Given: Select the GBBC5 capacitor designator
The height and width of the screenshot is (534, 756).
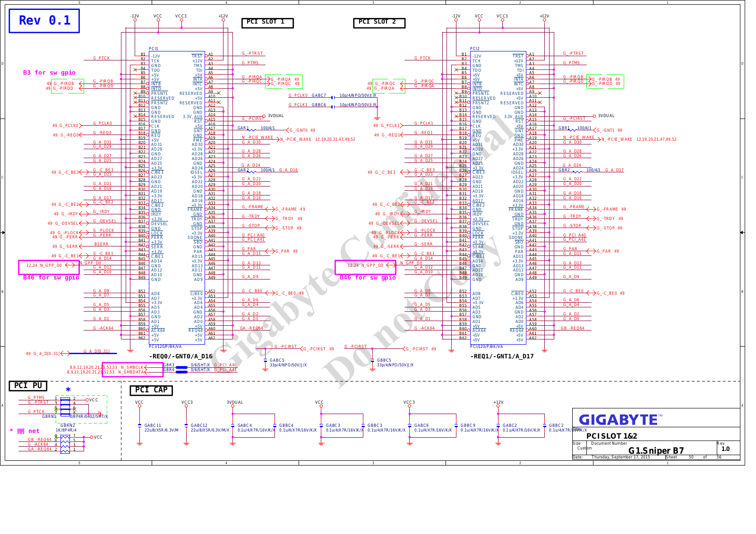Looking at the screenshot, I should click(x=384, y=360).
